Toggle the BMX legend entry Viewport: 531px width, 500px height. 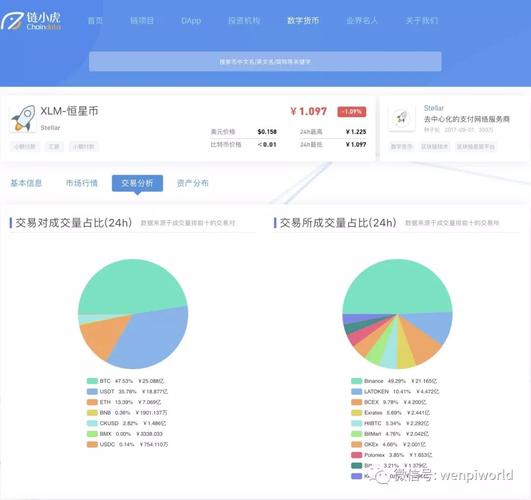pos(125,434)
